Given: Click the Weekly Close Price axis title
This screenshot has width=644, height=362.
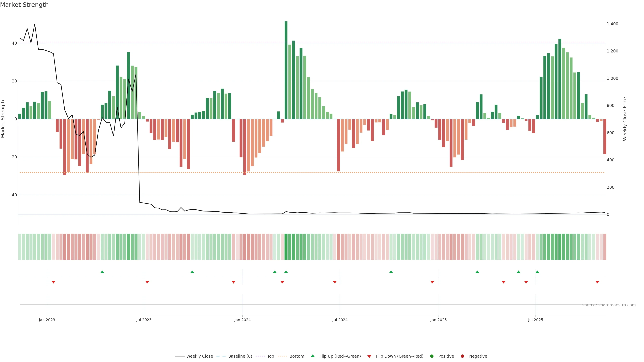Looking at the screenshot, I should click(625, 119).
